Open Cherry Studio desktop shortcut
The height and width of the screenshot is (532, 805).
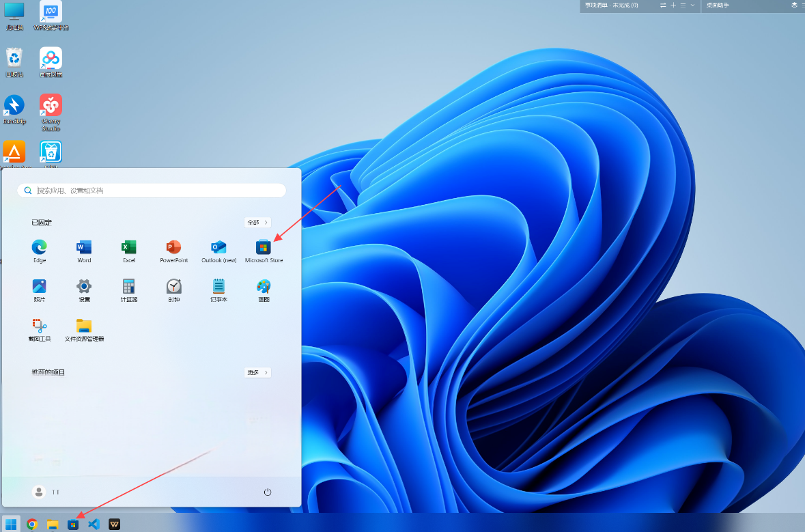coord(51,113)
